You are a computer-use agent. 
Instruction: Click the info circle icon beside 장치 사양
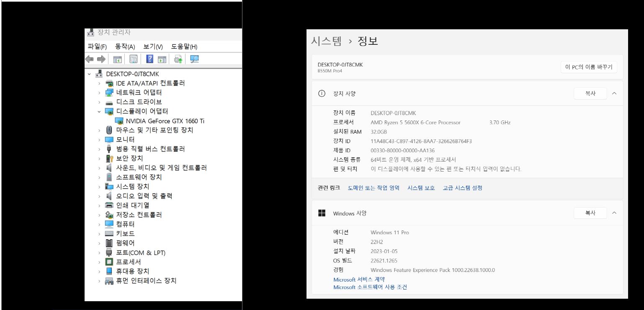[x=322, y=94]
